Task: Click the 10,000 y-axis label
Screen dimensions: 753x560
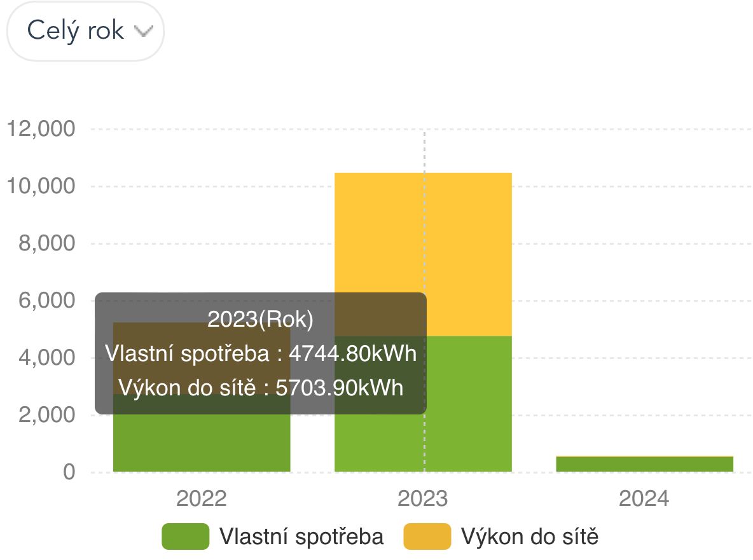Action: tap(41, 186)
